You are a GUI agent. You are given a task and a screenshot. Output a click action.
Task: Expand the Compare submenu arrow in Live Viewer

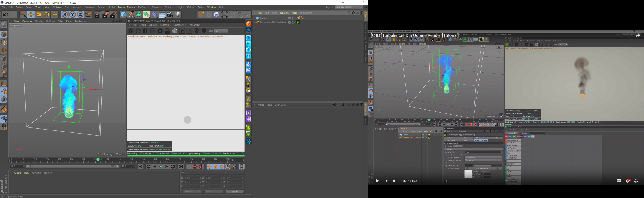pyautogui.click(x=186, y=25)
